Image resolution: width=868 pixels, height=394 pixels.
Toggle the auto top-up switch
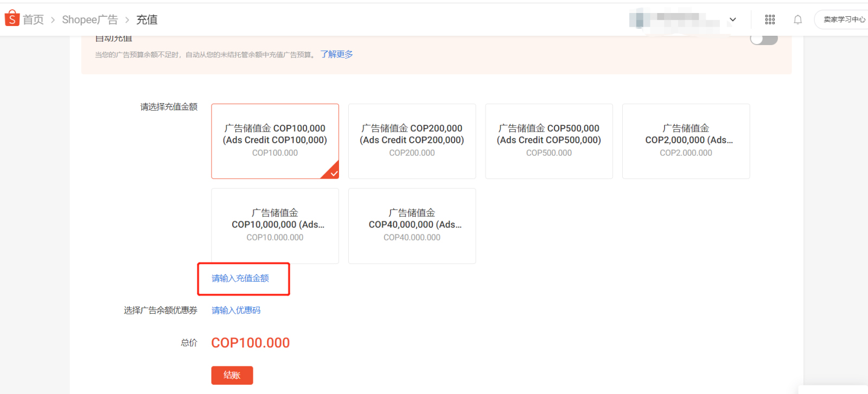pyautogui.click(x=764, y=39)
